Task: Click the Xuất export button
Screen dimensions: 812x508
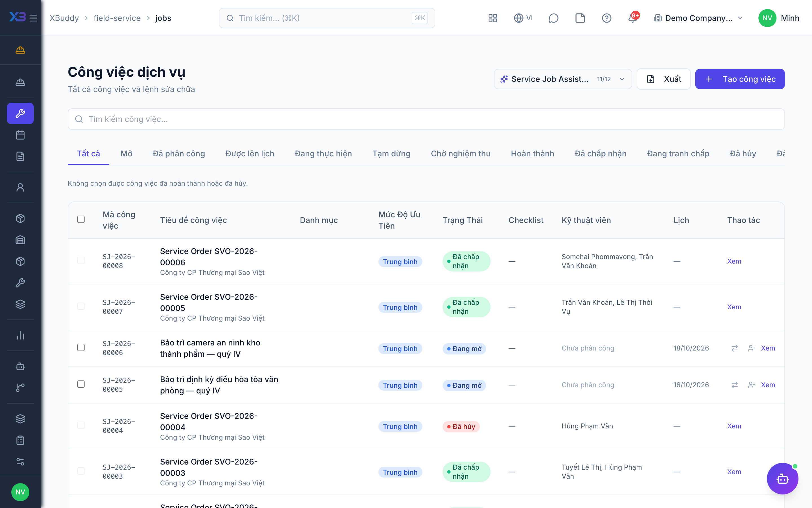Action: click(663, 79)
